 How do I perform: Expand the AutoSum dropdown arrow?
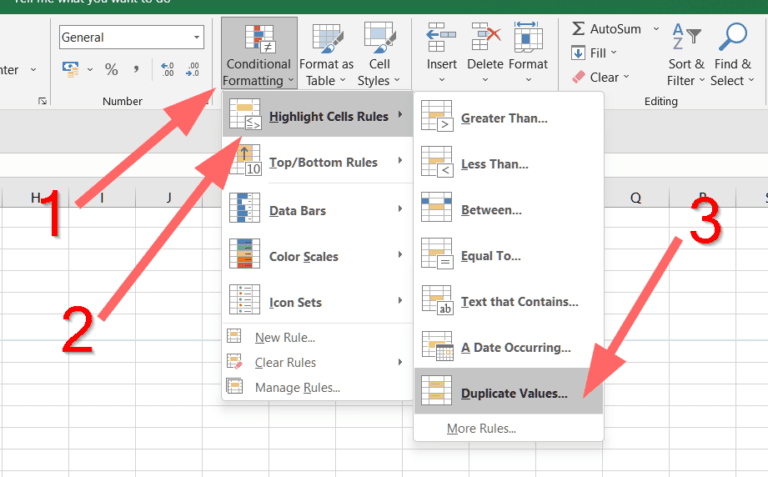(656, 29)
